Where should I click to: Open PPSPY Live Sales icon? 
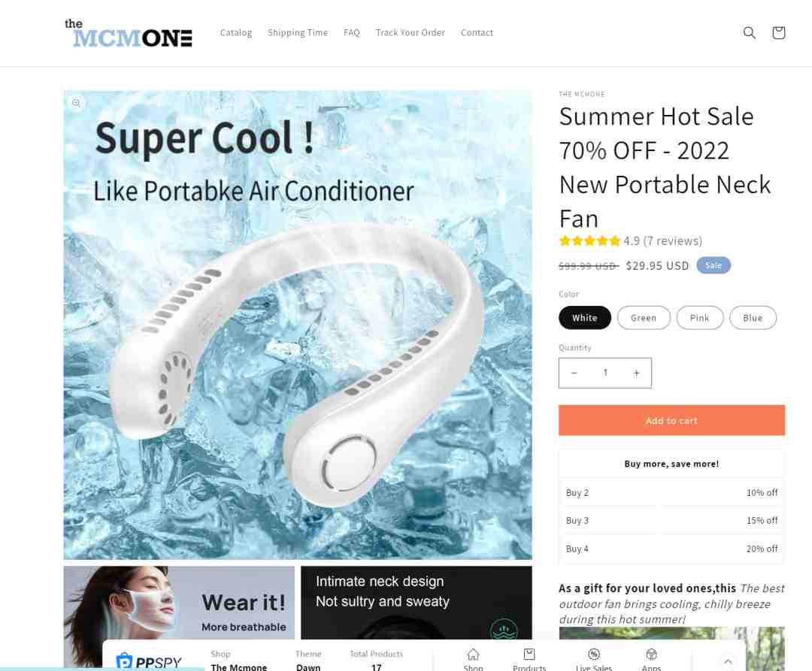594,654
